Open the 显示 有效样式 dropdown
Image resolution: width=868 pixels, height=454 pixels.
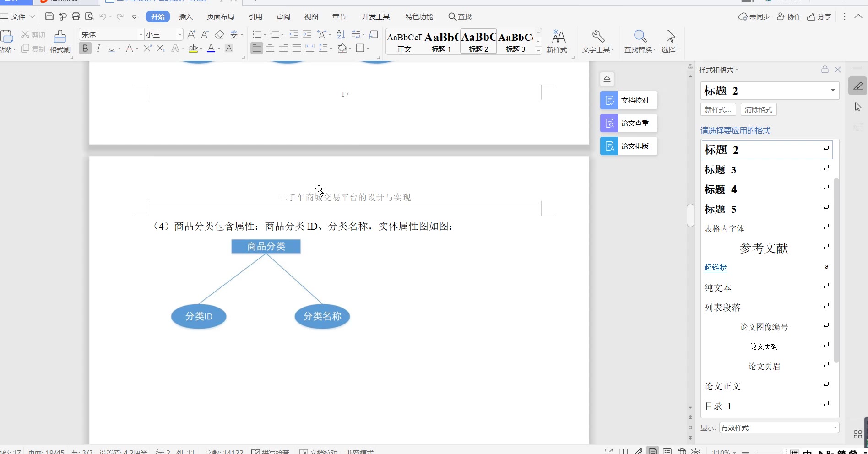tap(779, 427)
